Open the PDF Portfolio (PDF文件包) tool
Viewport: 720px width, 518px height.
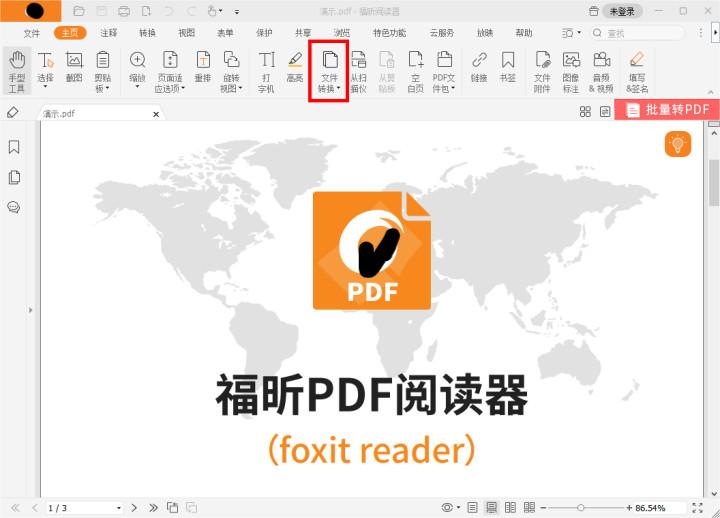444,72
